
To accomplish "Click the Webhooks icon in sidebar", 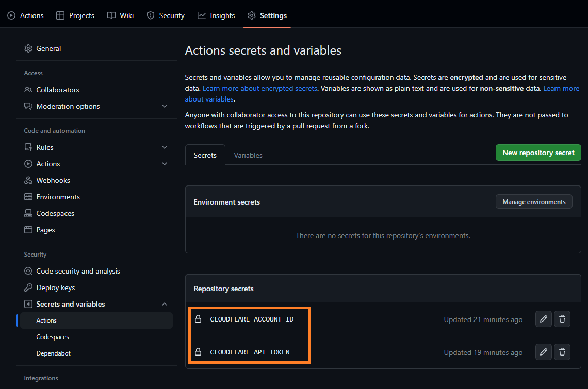I will (28, 180).
